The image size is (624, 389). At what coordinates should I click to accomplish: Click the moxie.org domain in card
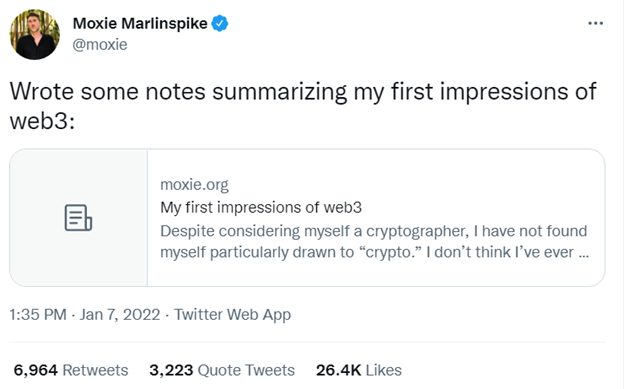[x=194, y=184]
